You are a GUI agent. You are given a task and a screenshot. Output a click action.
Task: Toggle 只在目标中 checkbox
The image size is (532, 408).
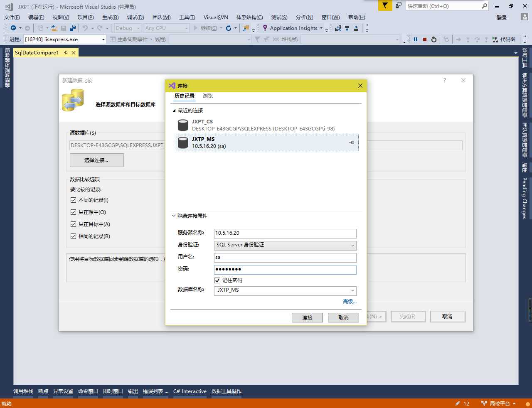coord(74,224)
